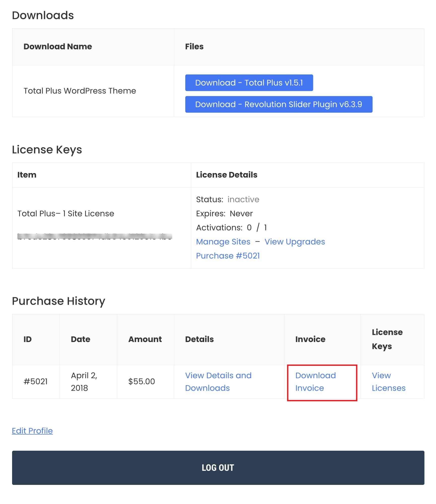Open the Edit Profile link
This screenshot has width=436, height=504.
[32, 431]
